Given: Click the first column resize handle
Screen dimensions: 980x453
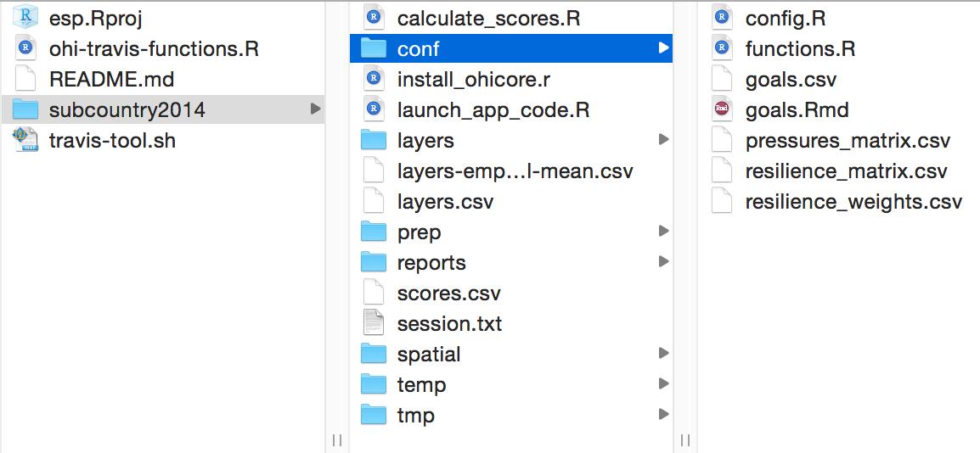Looking at the screenshot, I should [x=337, y=440].
